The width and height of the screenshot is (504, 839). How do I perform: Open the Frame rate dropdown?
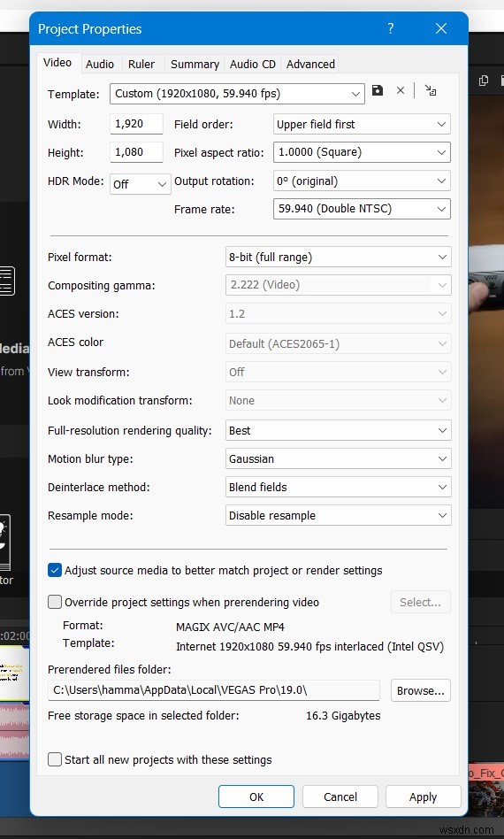tap(362, 209)
